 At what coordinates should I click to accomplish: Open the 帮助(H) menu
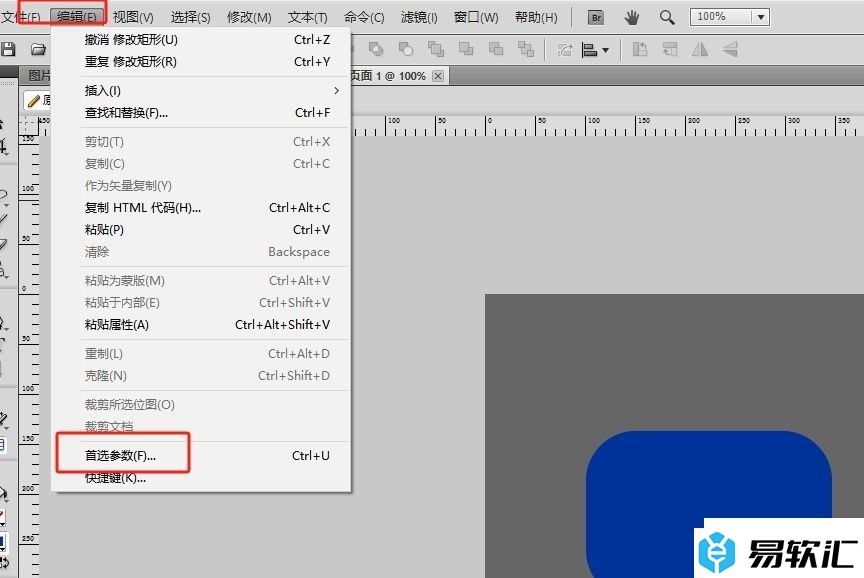pyautogui.click(x=536, y=18)
